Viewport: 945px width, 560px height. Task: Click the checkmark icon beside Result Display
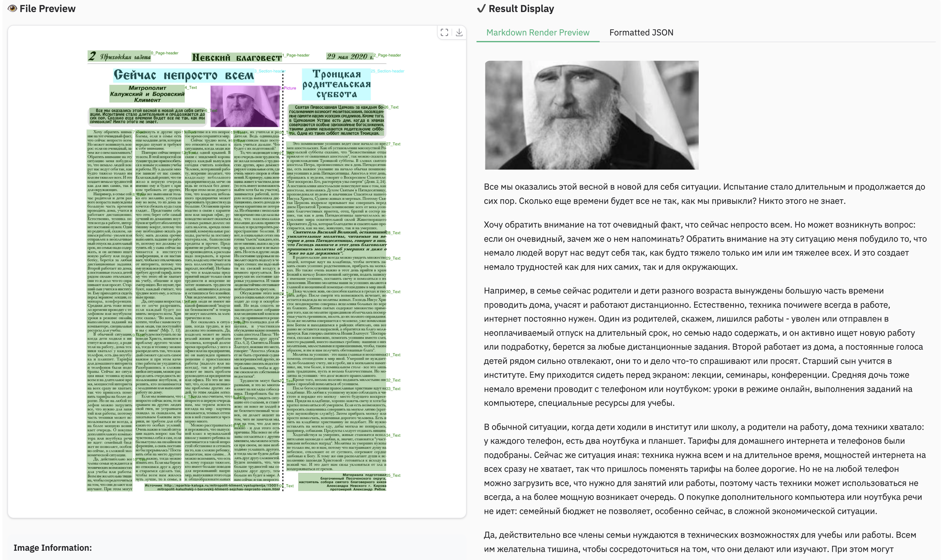coord(481,8)
